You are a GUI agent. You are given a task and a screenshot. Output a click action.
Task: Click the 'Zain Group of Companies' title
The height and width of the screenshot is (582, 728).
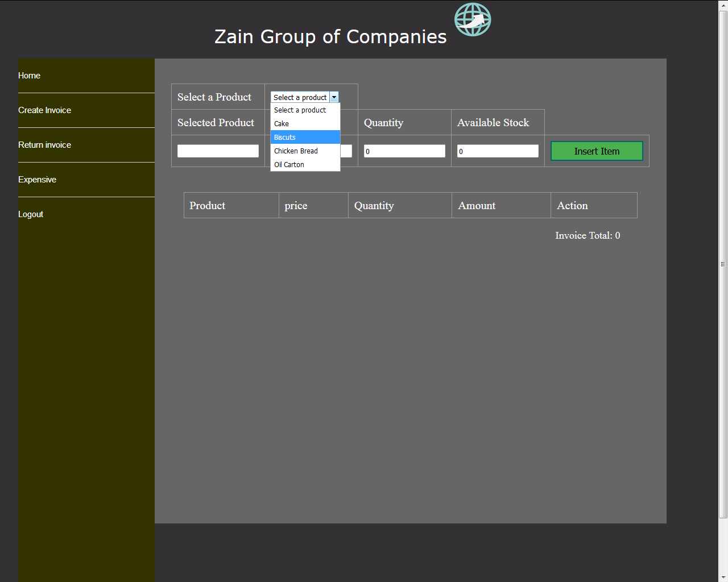[x=330, y=36]
